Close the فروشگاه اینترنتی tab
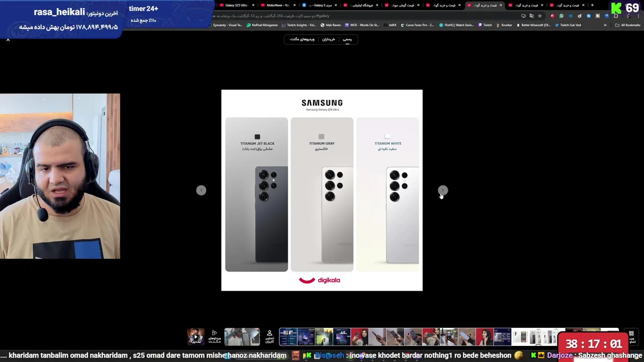 click(377, 5)
